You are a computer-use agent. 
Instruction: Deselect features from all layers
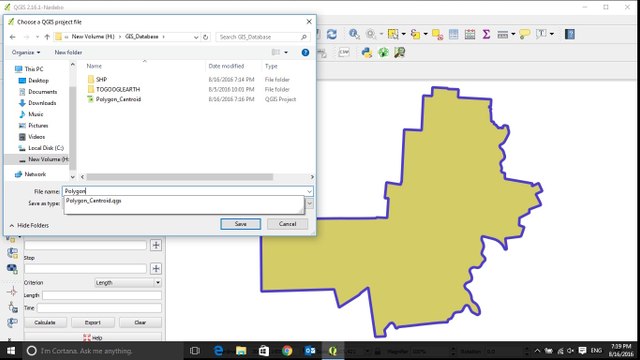pos(438,35)
